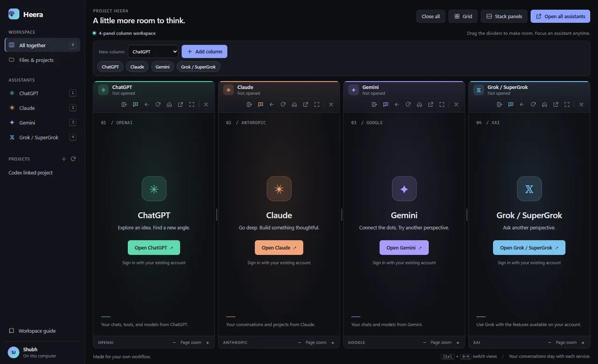Close the Claude panel with its X icon

point(331,105)
